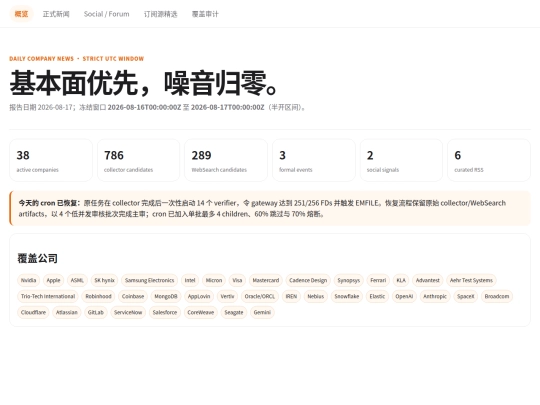Click the 289 WebSearch candidates card
The height and width of the screenshot is (405, 540).
coord(226,160)
